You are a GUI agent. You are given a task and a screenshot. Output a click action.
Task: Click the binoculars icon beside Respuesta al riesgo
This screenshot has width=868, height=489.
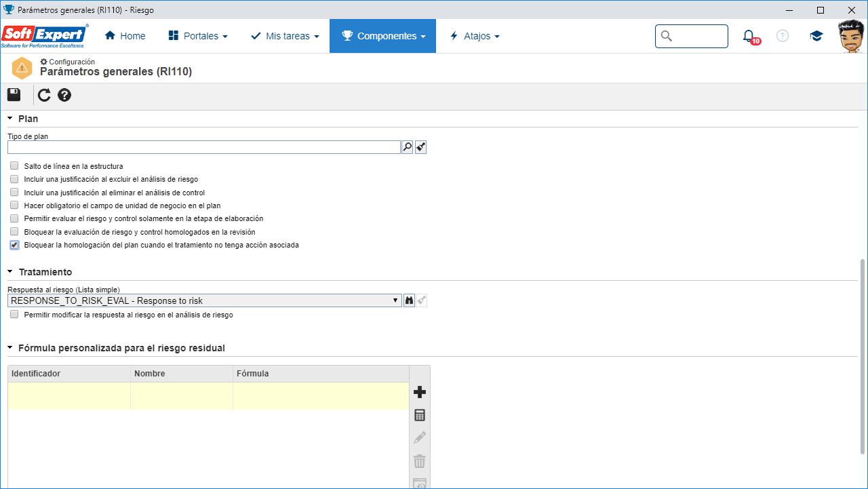(x=409, y=300)
